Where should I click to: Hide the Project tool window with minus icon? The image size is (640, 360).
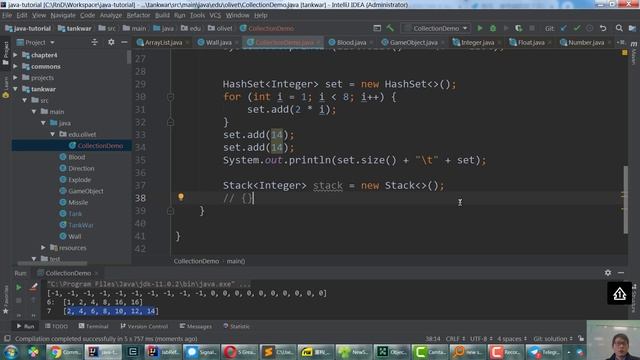[124, 42]
